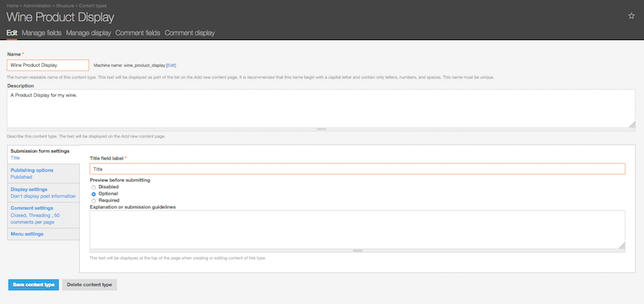This screenshot has height=304, width=644.
Task: Click the Delete content type button
Action: 90,285
